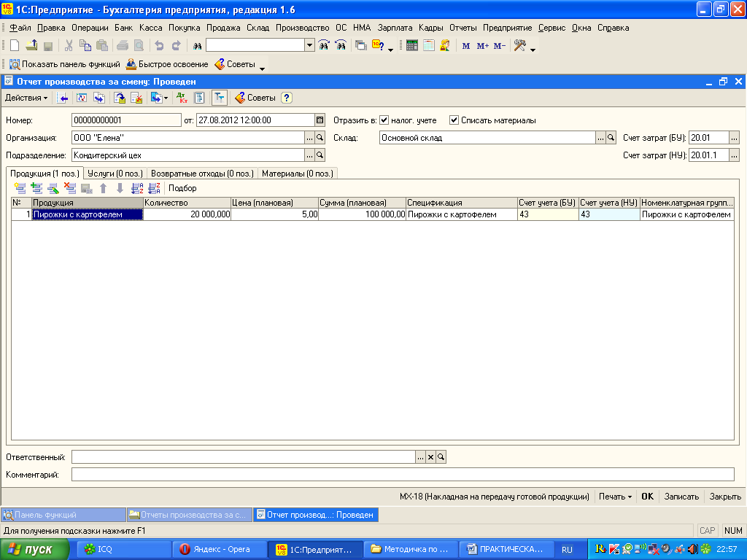Click the Redo arrow icon
The image size is (747, 560).
click(177, 46)
